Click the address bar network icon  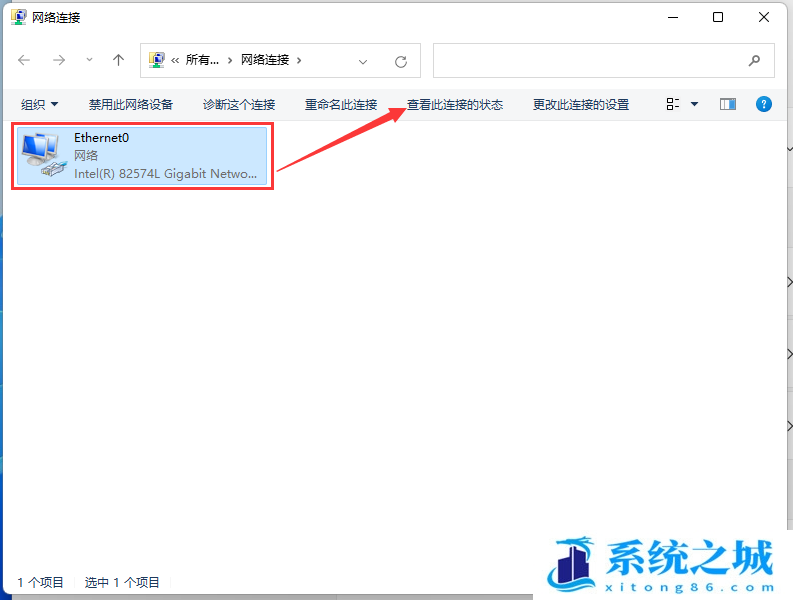coord(157,60)
